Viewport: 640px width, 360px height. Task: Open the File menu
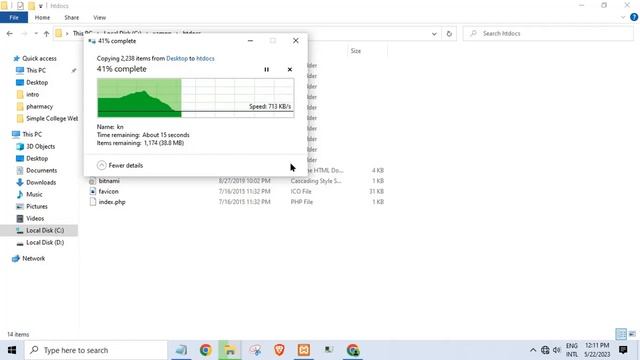pos(14,18)
